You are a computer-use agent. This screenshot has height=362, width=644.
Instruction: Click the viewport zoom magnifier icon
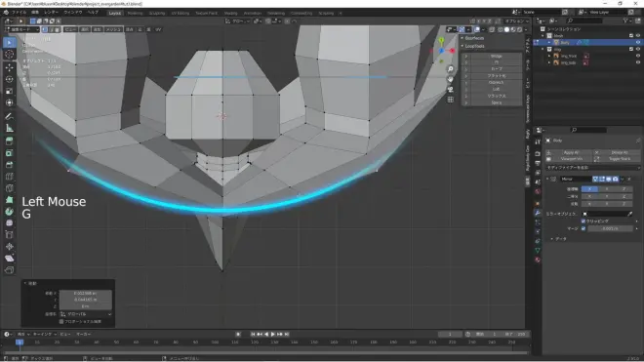[451, 69]
